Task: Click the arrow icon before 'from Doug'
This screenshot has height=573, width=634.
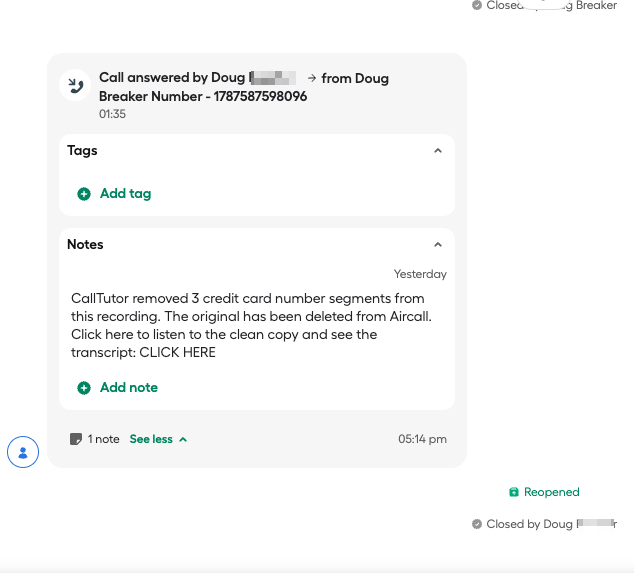Action: 312,78
